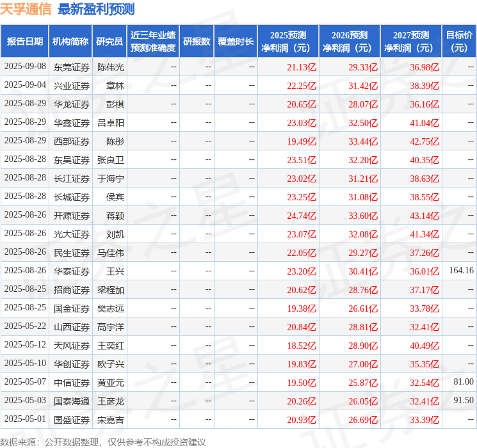This screenshot has height=448, width=477.
Task: Select the 中信证券 institution cell
Action: [72, 383]
